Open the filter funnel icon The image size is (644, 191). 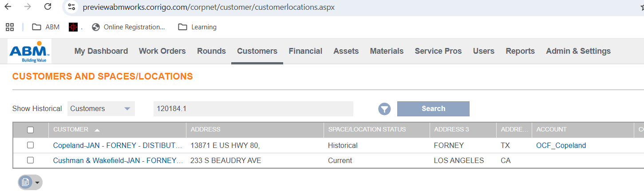[x=384, y=109]
